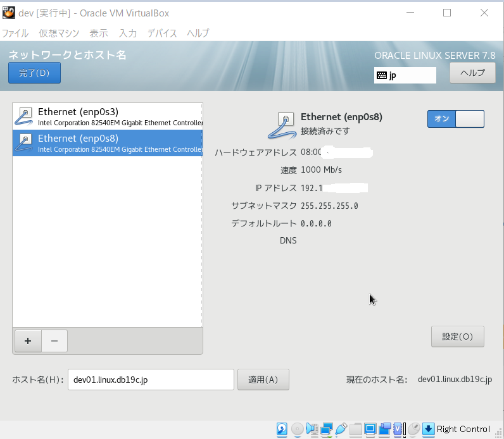Click the keyboard icon beside jp layout
The height and width of the screenshot is (439, 504).
tap(382, 75)
